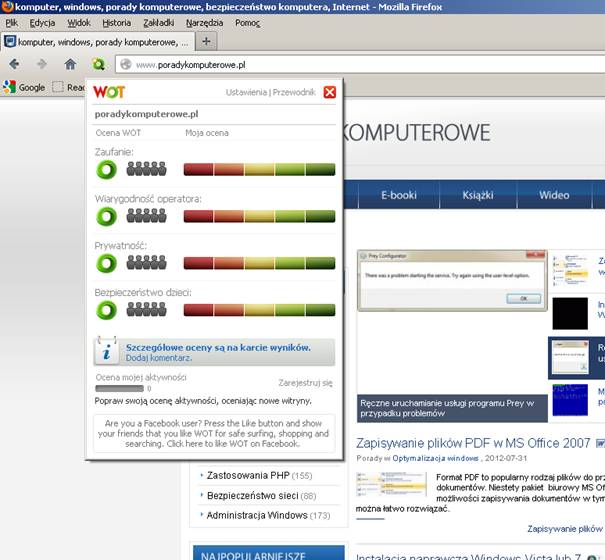
Task: Set Prywatność rating on color bar
Action: click(259, 263)
